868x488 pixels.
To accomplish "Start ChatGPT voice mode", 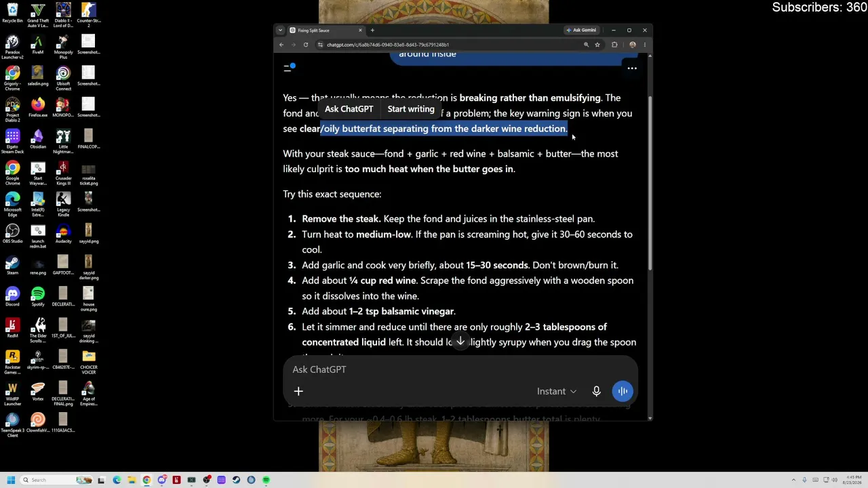I will coord(623,391).
